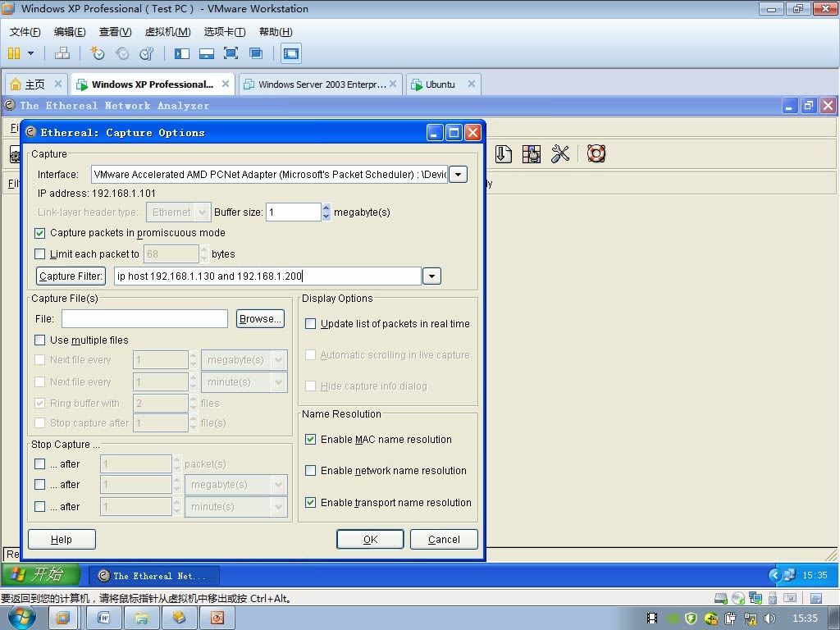
Task: Click the XP 开始 Start button
Action: [41, 575]
